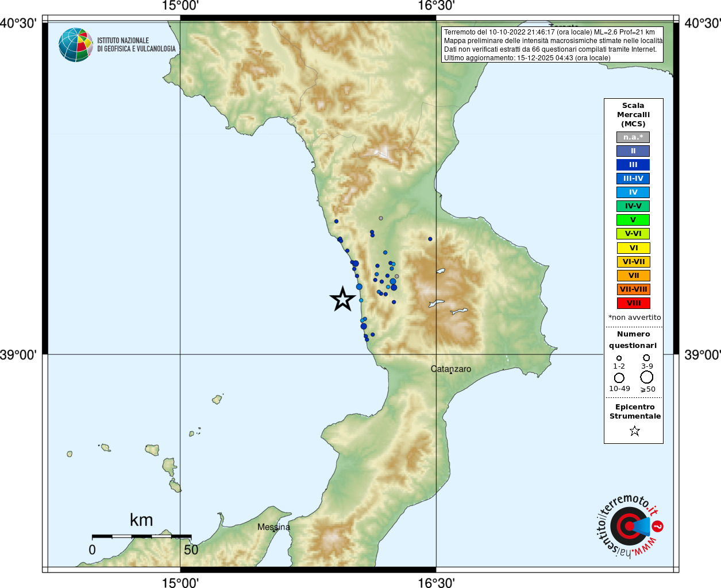Click the 'Scala Mercalli (MCS)' legend title

[633, 115]
